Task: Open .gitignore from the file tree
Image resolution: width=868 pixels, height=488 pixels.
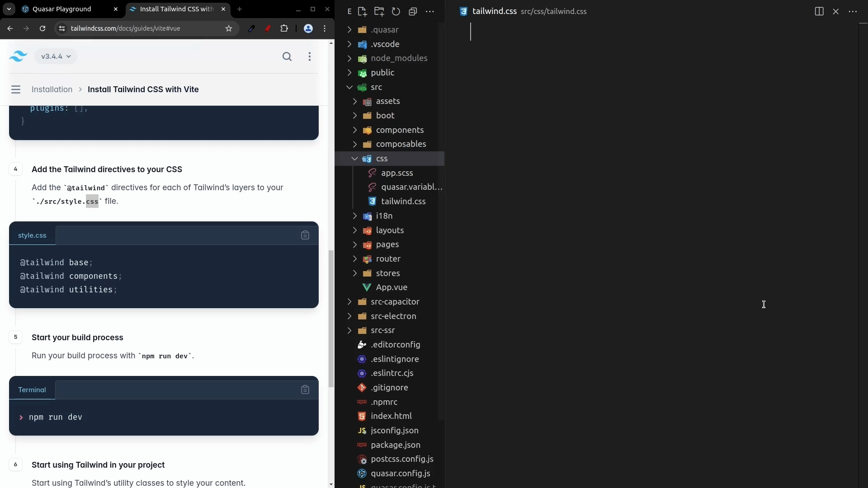Action: [x=389, y=388]
